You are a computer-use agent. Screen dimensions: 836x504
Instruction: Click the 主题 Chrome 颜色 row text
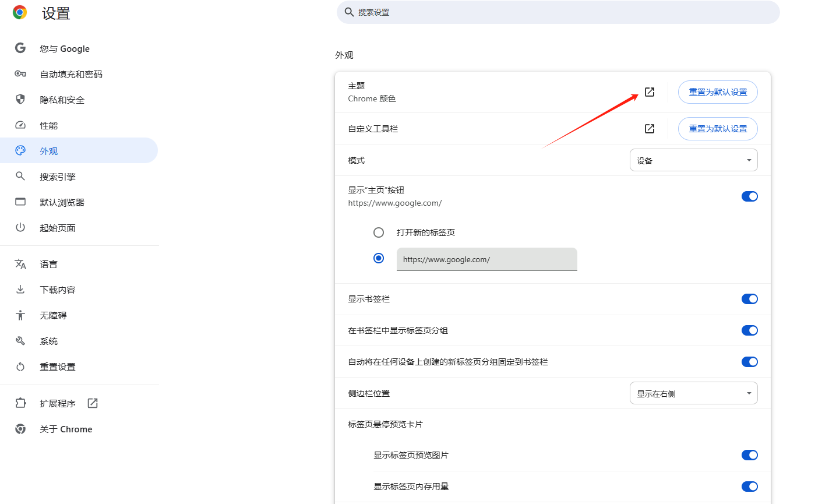(x=372, y=92)
